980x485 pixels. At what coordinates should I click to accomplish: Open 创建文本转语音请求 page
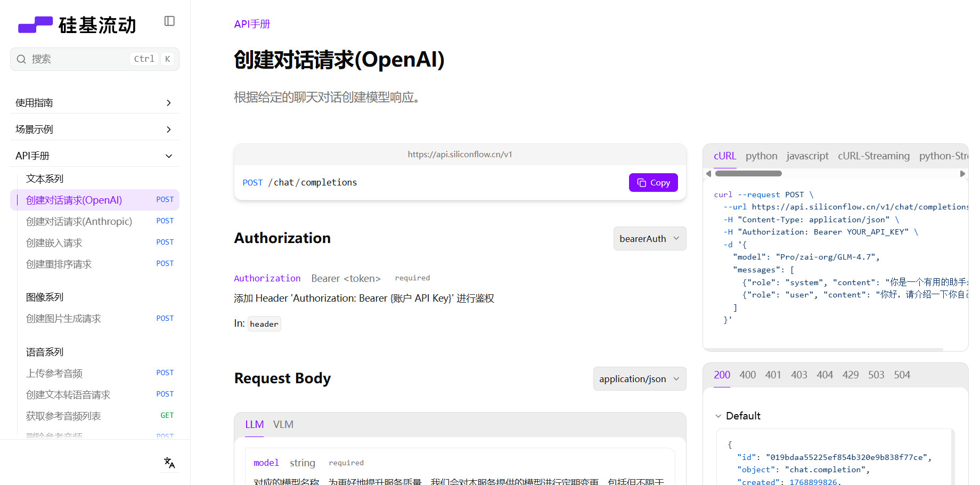[x=95, y=394]
